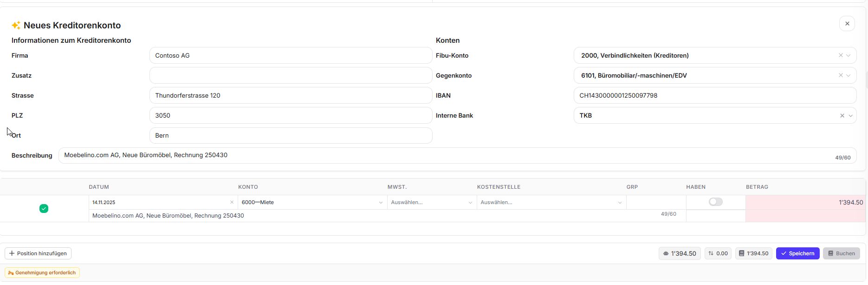Open the MwSt. Auswählen dropdown
The width and height of the screenshot is (868, 285).
click(431, 202)
